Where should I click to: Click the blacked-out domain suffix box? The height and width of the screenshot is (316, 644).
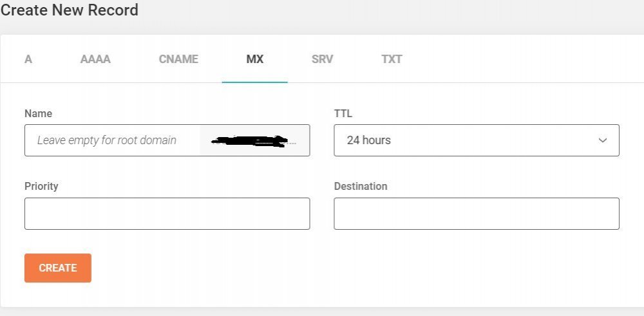[251, 140]
